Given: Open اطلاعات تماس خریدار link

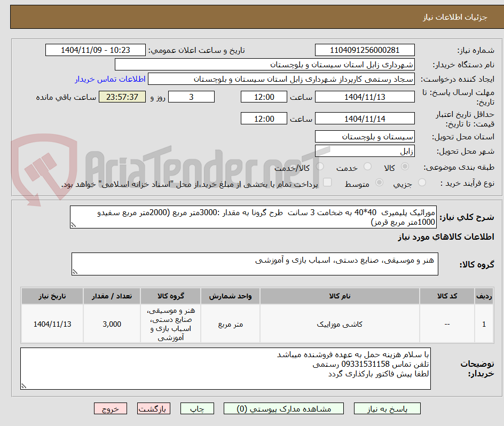Looking at the screenshot, I should tap(110, 79).
